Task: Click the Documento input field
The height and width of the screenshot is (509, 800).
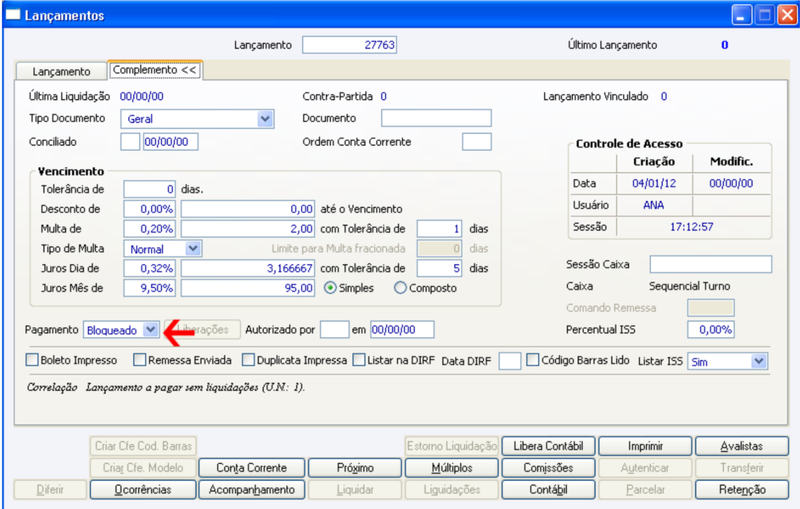Action: (436, 118)
